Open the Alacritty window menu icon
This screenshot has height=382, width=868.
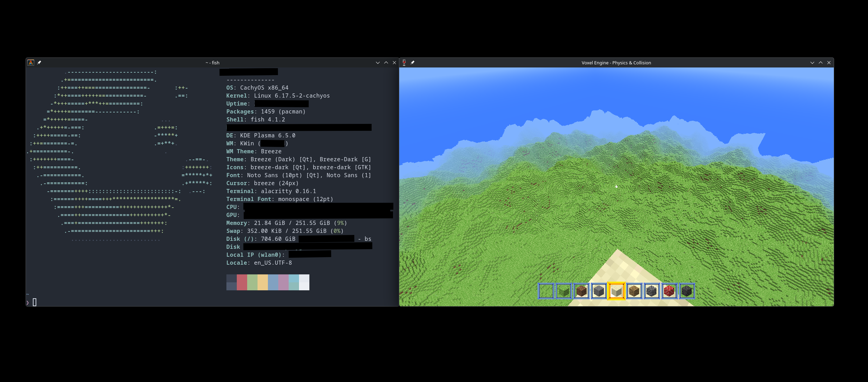[x=31, y=63]
